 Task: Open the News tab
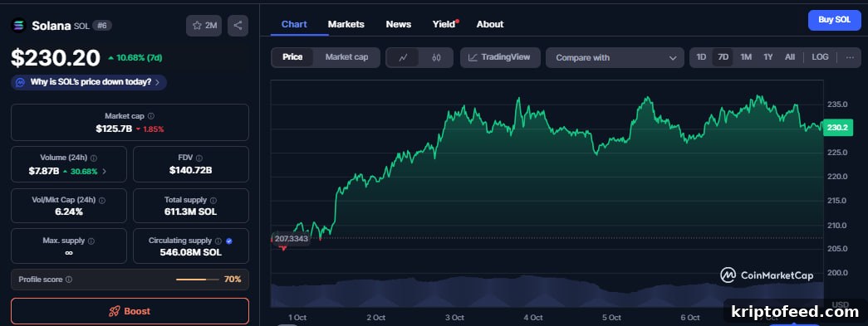point(399,24)
